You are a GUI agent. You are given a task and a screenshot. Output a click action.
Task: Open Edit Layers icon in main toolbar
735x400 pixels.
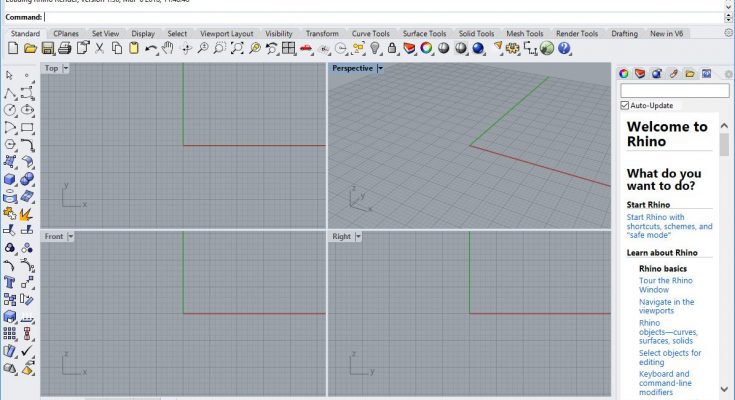409,48
